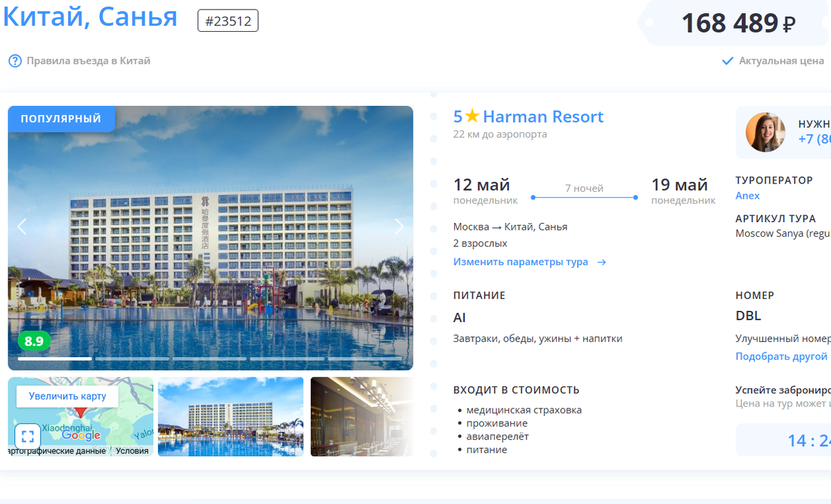The image size is (831, 504).
Task: Click the Условия link on the map
Action: coord(132,451)
